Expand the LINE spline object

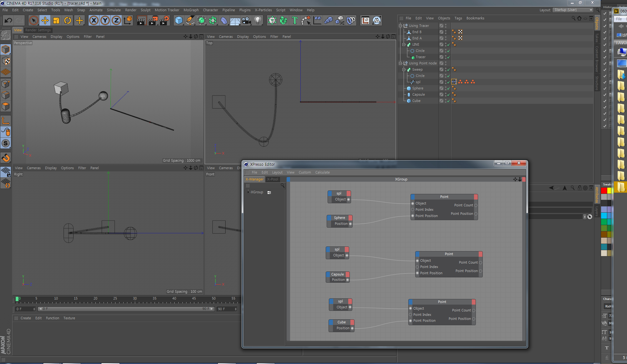pos(403,44)
